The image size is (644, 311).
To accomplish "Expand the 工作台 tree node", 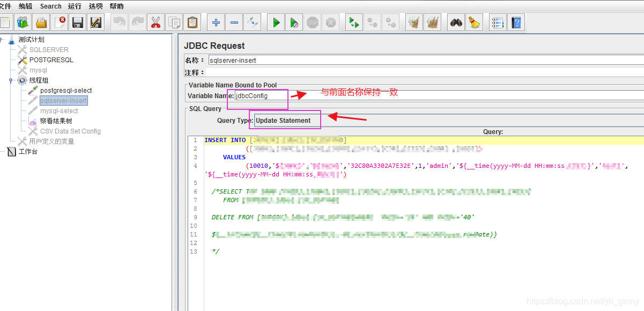I will [x=2, y=152].
